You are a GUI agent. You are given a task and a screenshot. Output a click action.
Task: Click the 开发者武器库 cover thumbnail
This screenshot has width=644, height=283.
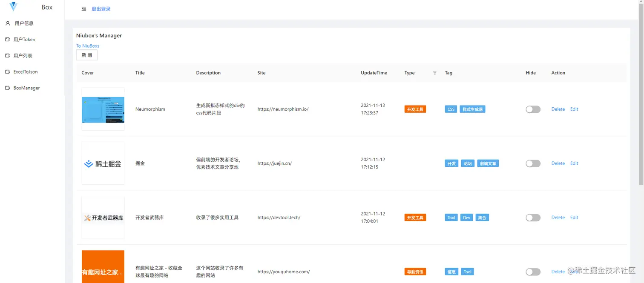(x=103, y=217)
